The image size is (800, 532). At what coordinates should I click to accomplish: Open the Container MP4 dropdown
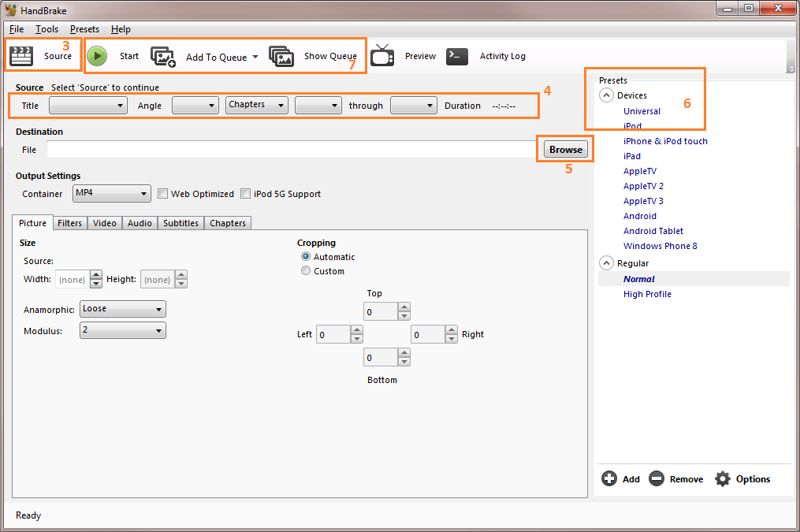pos(111,193)
